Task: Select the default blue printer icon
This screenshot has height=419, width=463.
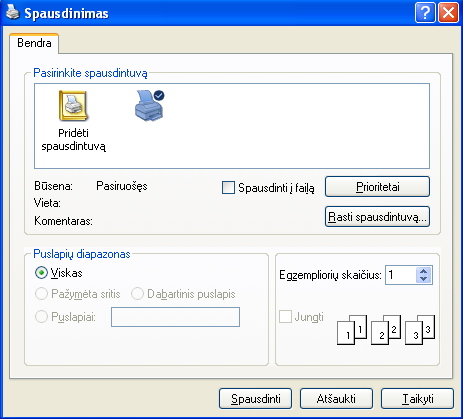Action: tap(149, 105)
